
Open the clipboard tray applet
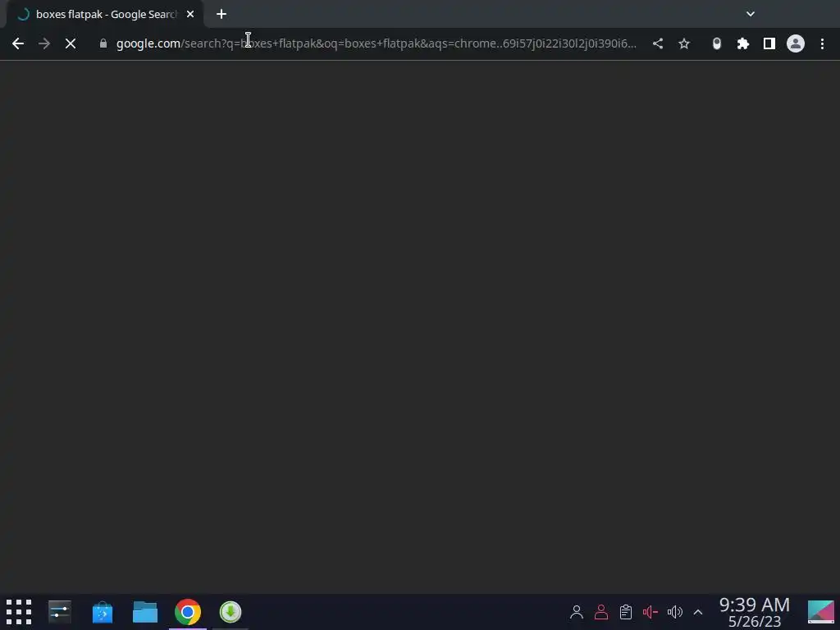(x=626, y=612)
